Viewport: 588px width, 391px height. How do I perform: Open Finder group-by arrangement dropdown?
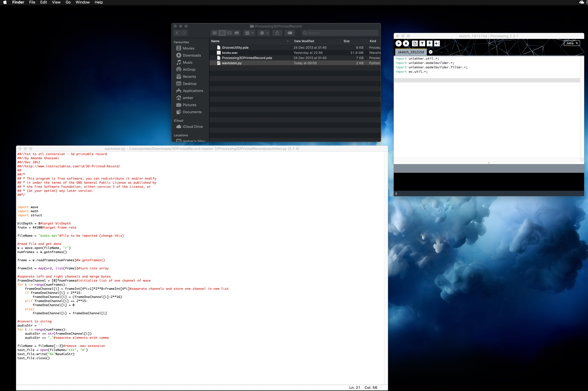click(249, 33)
